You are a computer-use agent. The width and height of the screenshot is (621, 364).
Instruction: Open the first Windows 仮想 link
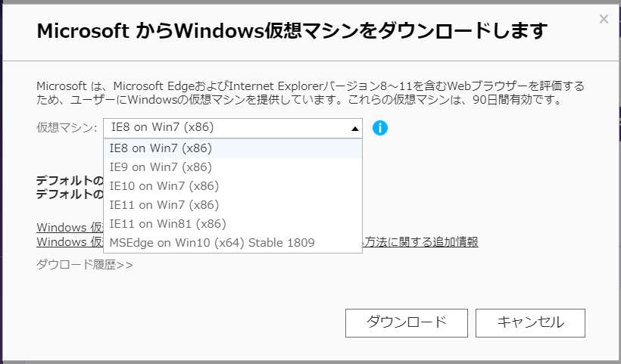pos(70,228)
